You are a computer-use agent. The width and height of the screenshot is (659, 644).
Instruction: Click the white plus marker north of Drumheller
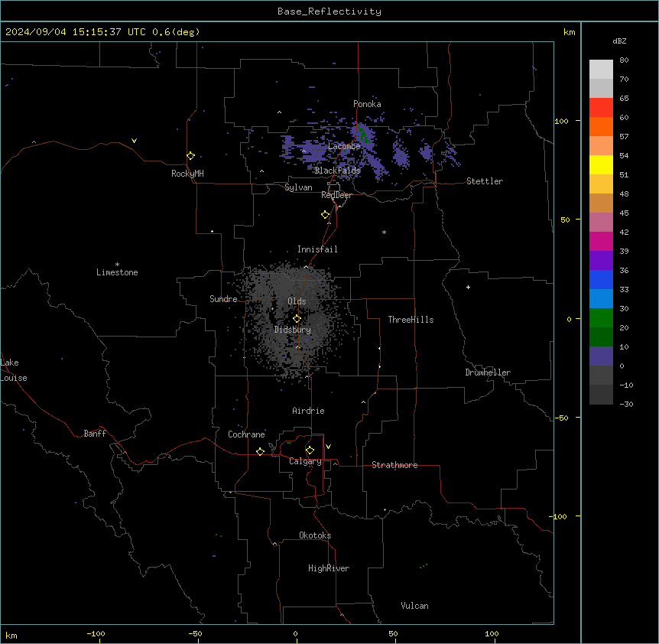tap(468, 287)
